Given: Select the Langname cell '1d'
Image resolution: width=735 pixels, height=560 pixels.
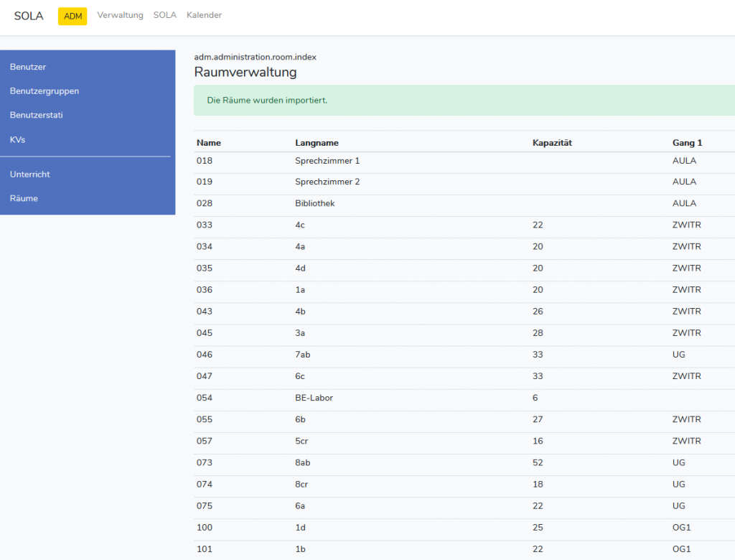Looking at the screenshot, I should [301, 527].
